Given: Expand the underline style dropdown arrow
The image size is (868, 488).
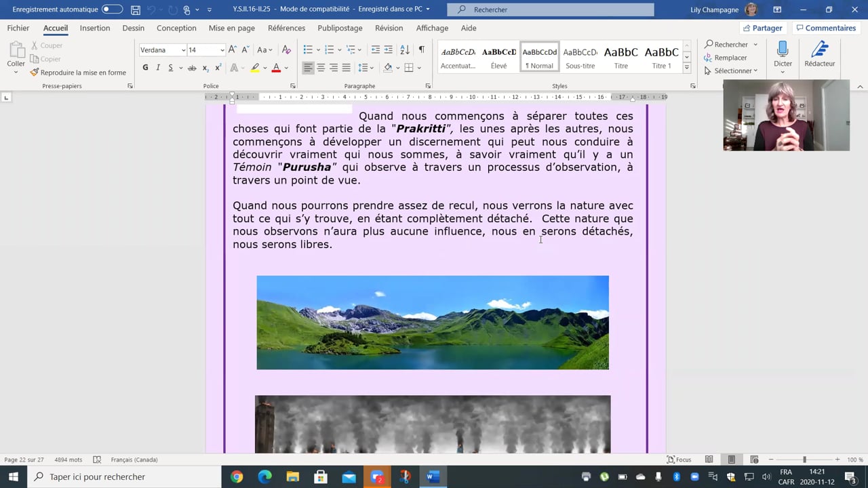Looking at the screenshot, I should coord(180,68).
